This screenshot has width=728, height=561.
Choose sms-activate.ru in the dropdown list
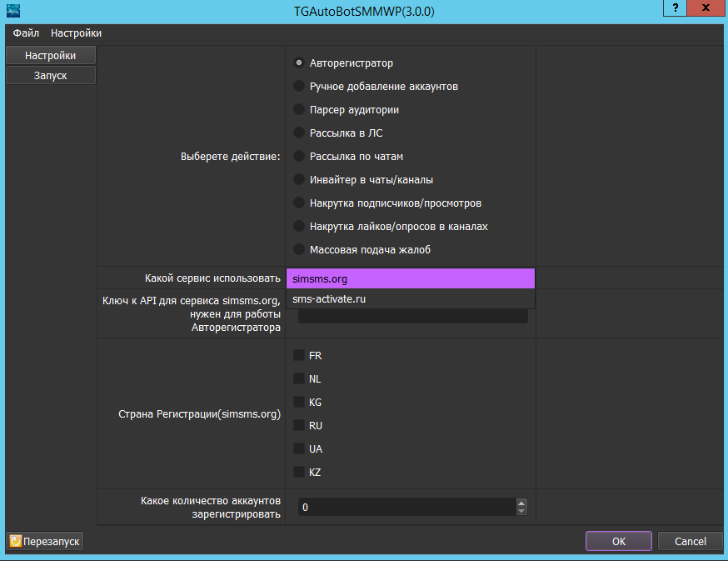[x=410, y=299]
